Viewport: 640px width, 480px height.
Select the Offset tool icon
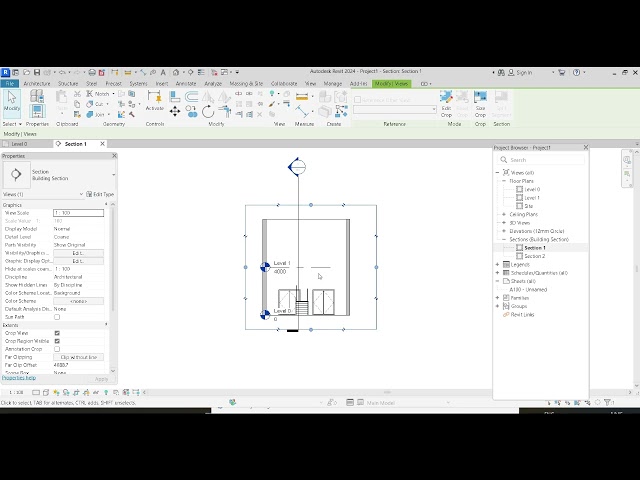(191, 96)
